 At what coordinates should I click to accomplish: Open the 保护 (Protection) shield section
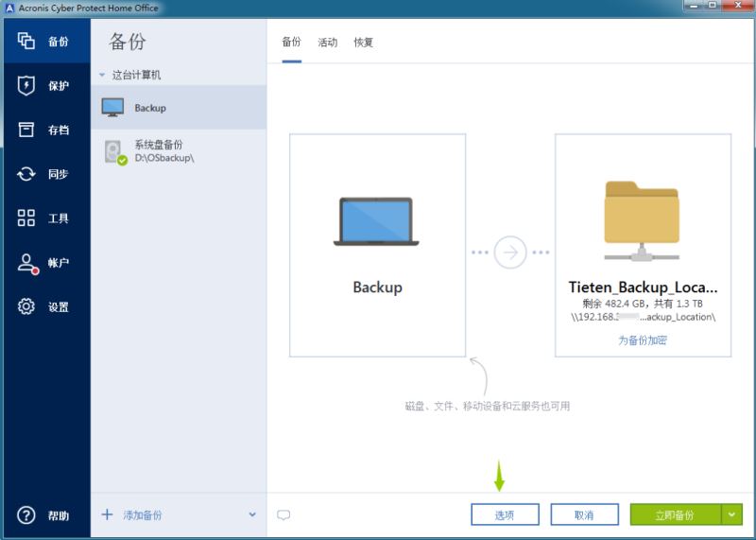pyautogui.click(x=46, y=85)
